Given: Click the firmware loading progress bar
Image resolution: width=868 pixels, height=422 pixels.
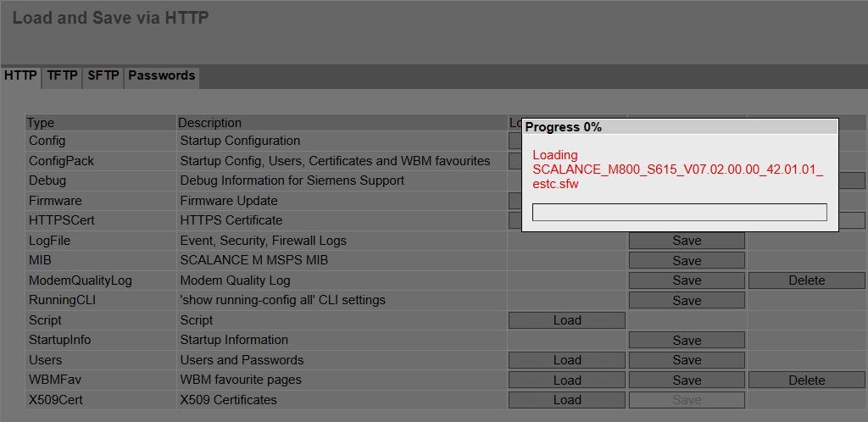Looking at the screenshot, I should click(x=679, y=212).
